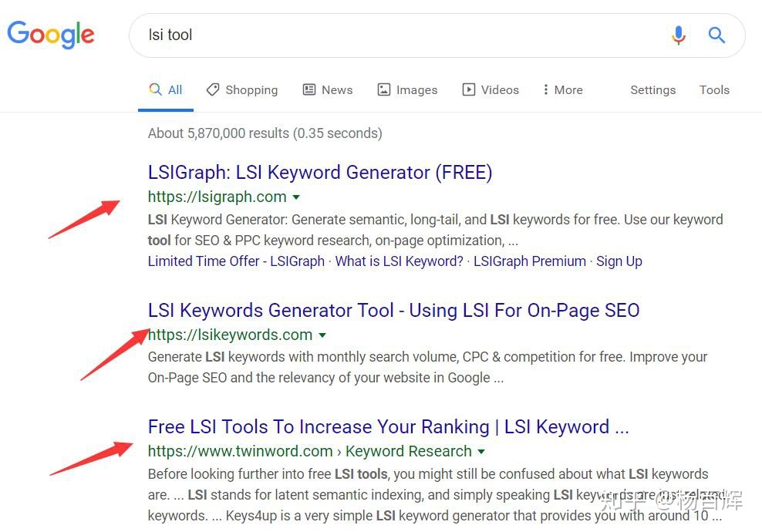Click the News newspaper icon
The height and width of the screenshot is (532, 762).
click(x=309, y=89)
